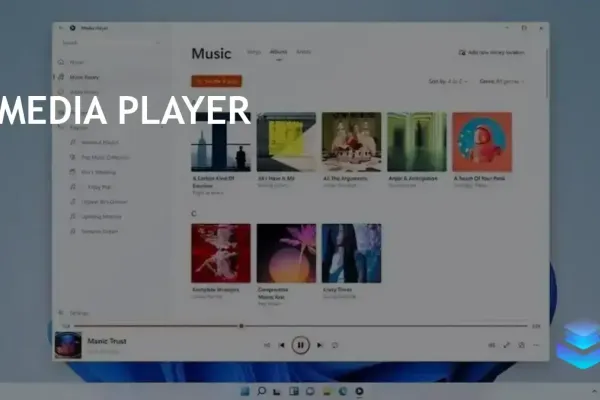Click the Manic Trust now playing title
This screenshot has width=600, height=400.
[107, 341]
